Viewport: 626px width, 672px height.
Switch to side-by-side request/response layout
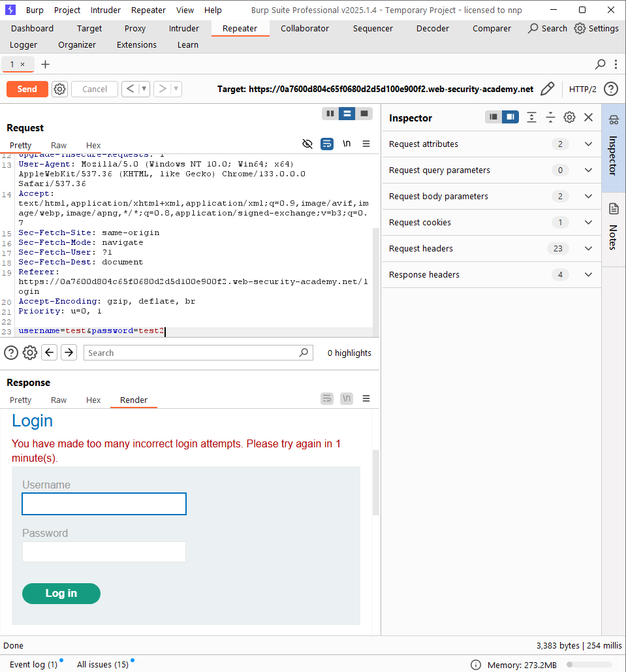330,114
